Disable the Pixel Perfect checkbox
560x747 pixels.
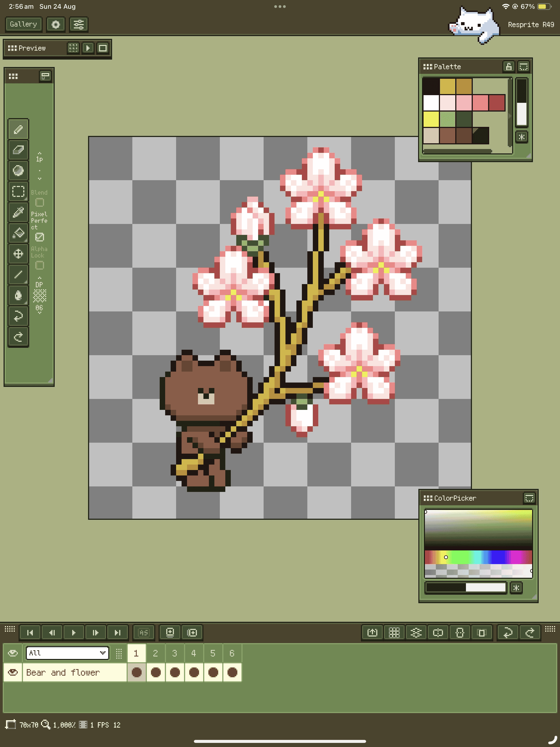(x=40, y=237)
